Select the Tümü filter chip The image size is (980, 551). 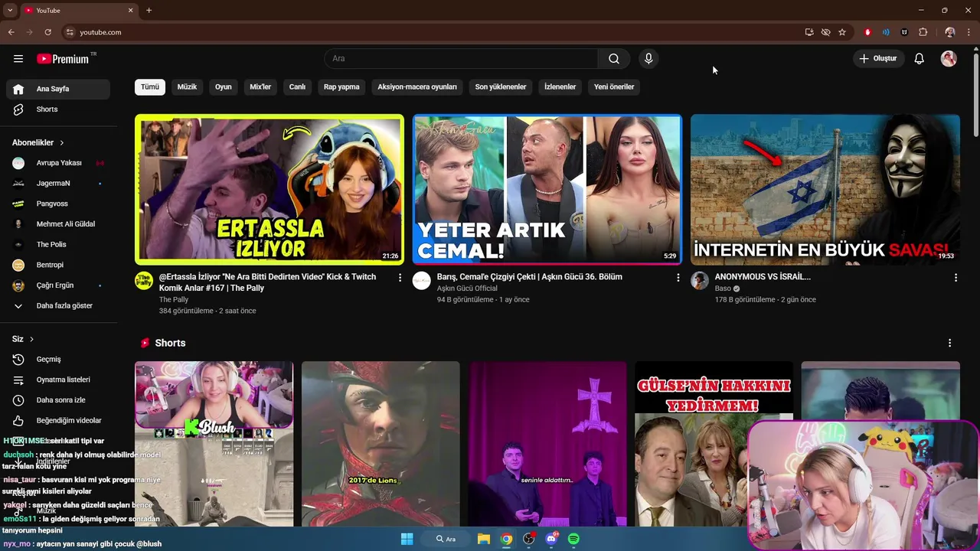[150, 86]
